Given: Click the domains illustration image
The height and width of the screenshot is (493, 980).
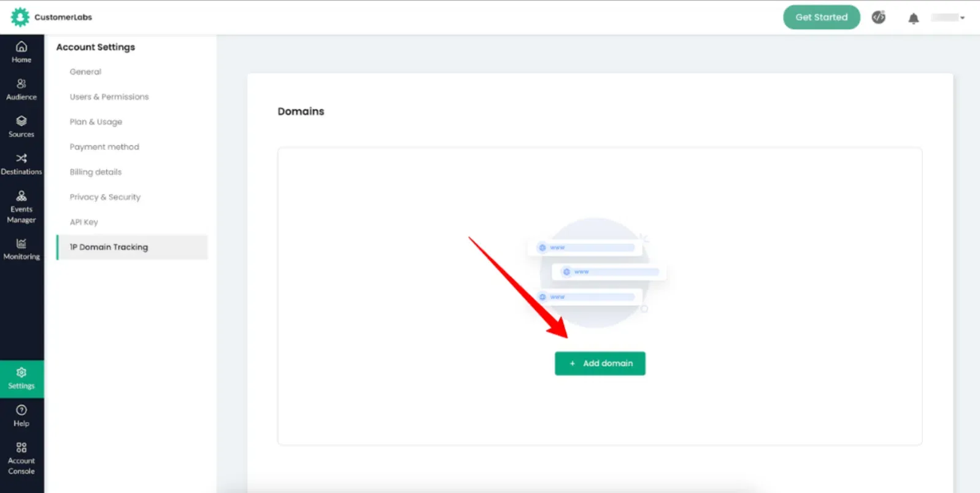Looking at the screenshot, I should click(596, 272).
